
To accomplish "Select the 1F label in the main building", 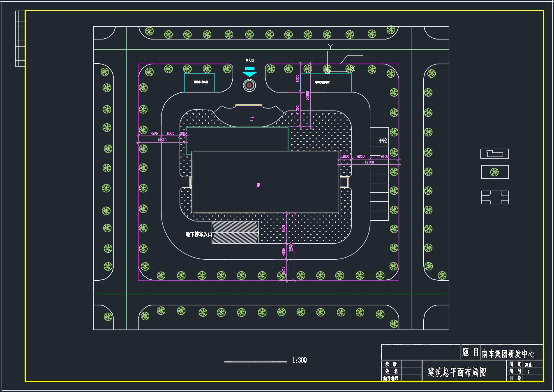I will pos(258,185).
